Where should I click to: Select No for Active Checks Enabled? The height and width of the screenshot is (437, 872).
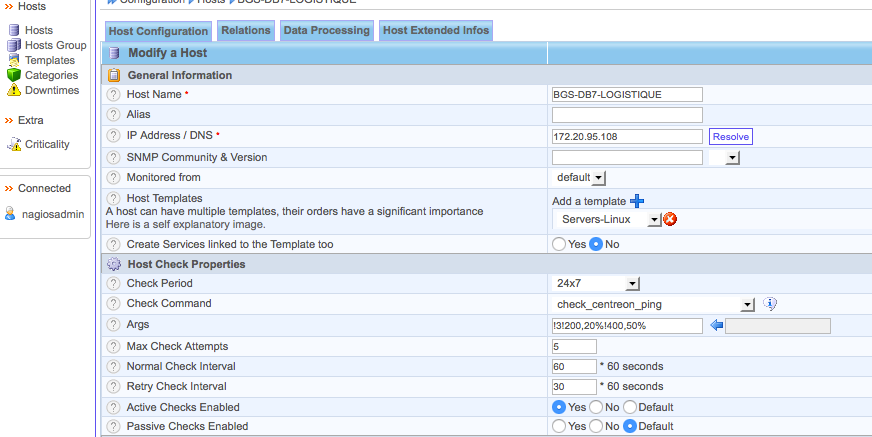click(596, 407)
